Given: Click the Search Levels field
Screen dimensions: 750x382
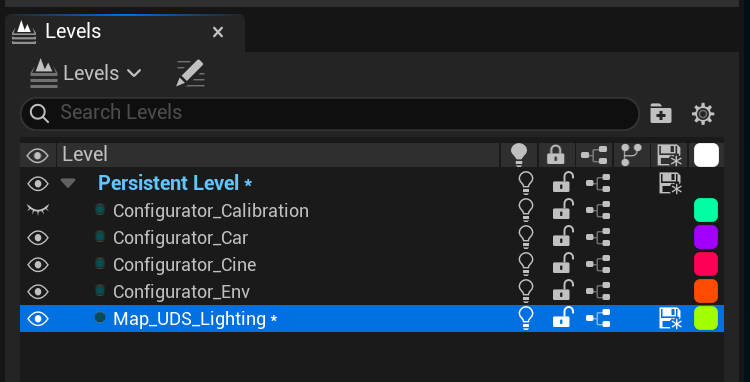Looking at the screenshot, I should (330, 113).
